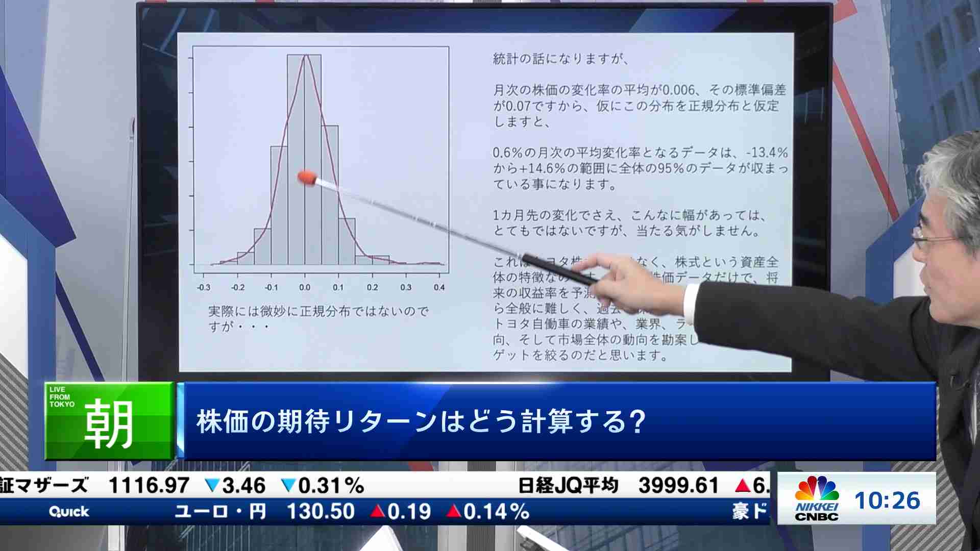The height and width of the screenshot is (551, 980).
Task: Click the orange pointer tip on histogram
Action: [x=306, y=178]
